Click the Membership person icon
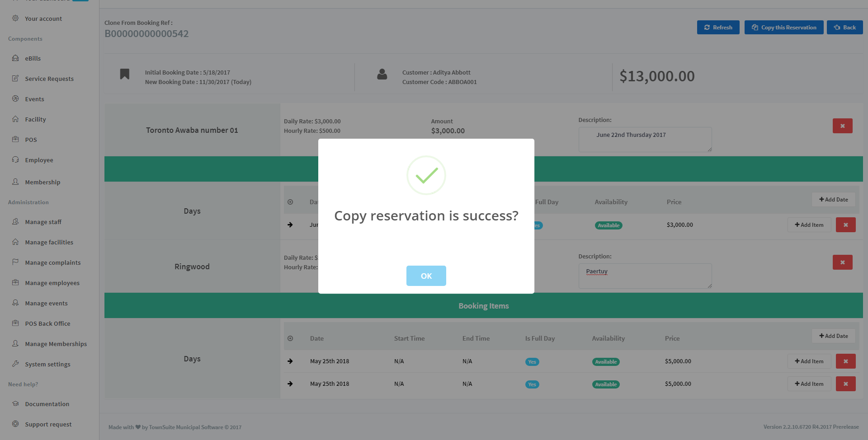This screenshot has width=868, height=440. 15,182
